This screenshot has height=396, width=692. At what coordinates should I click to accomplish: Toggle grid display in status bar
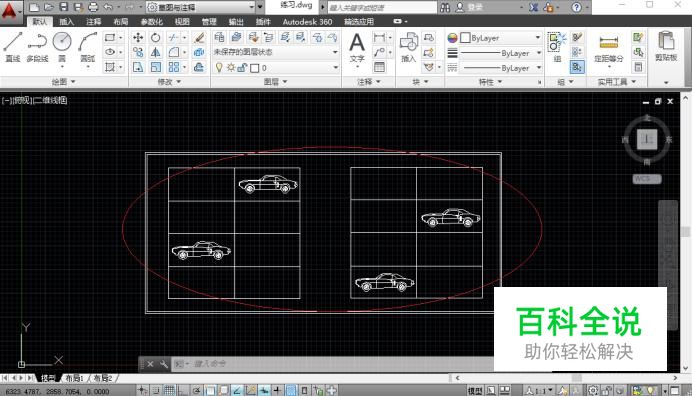(x=169, y=390)
